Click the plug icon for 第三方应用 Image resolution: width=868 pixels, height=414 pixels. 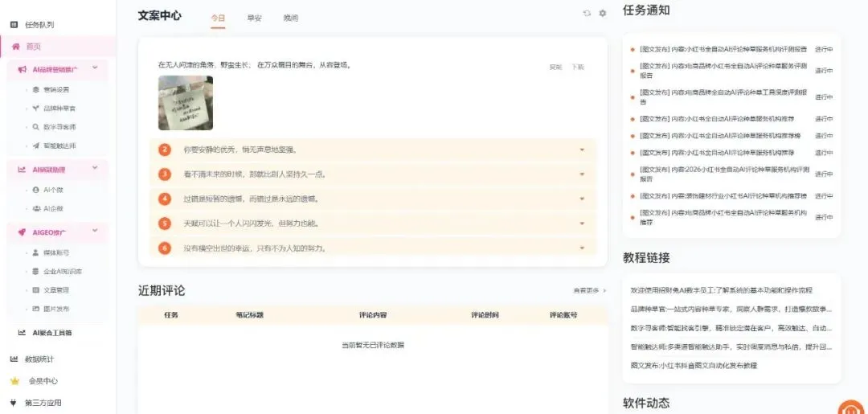click(x=14, y=403)
